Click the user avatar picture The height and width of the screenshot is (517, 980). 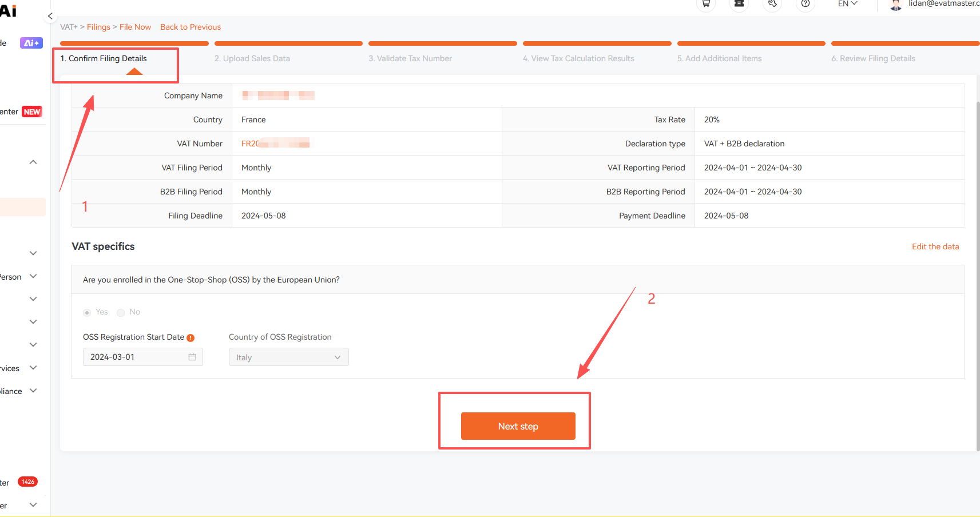click(x=896, y=5)
